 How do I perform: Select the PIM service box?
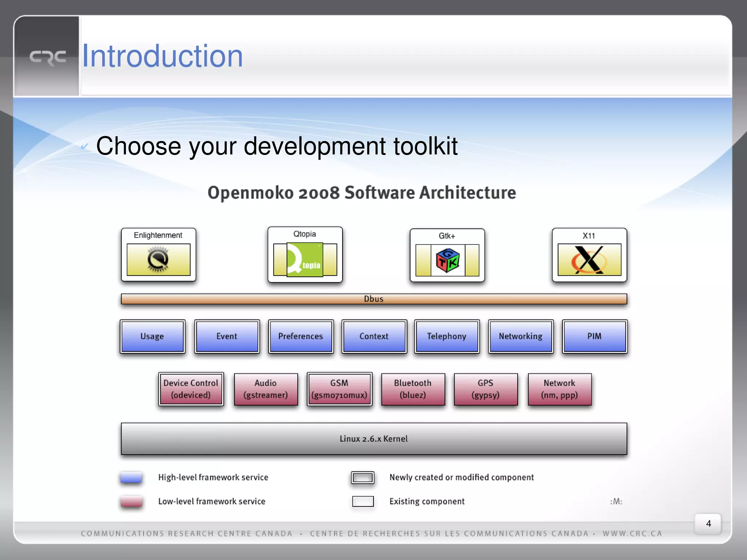(x=595, y=336)
